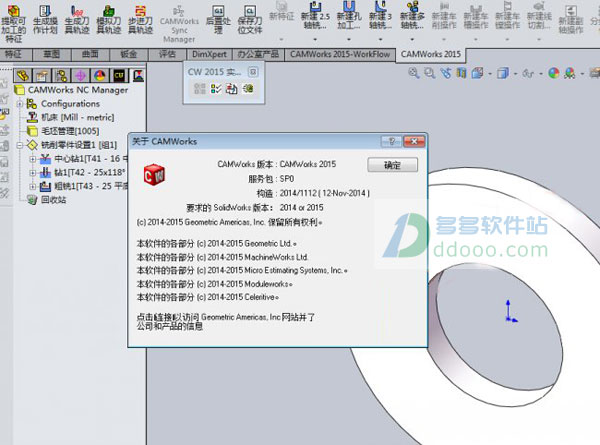
Task: Open dropdown under 新建 2.5 轴铣
Action: [315, 39]
